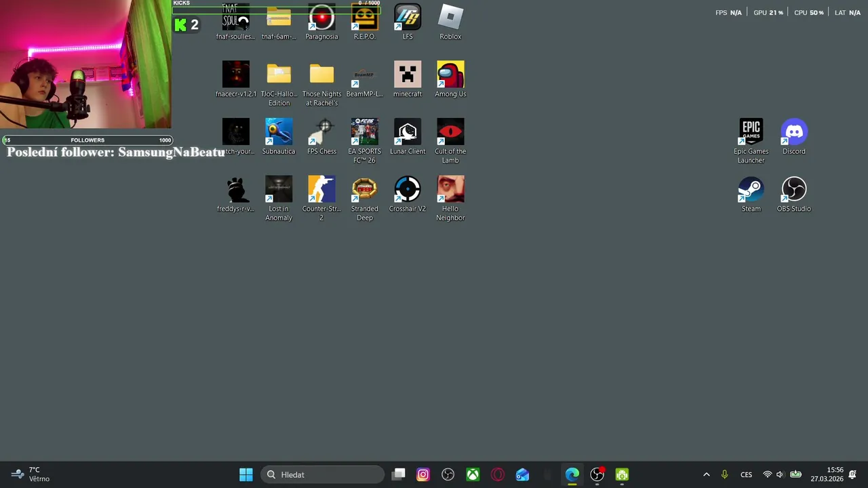Click the Kick logo counter overlay

coord(186,25)
